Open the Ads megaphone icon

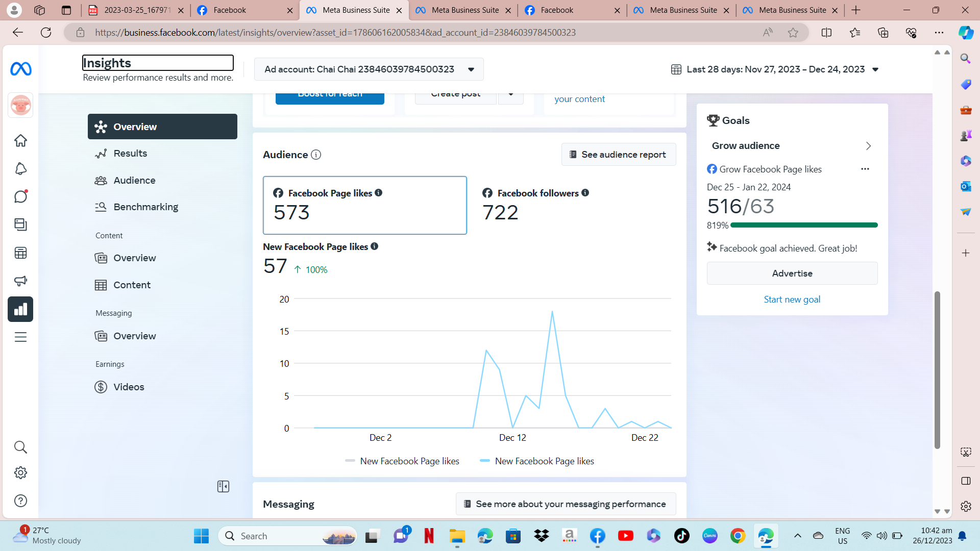[x=20, y=281]
